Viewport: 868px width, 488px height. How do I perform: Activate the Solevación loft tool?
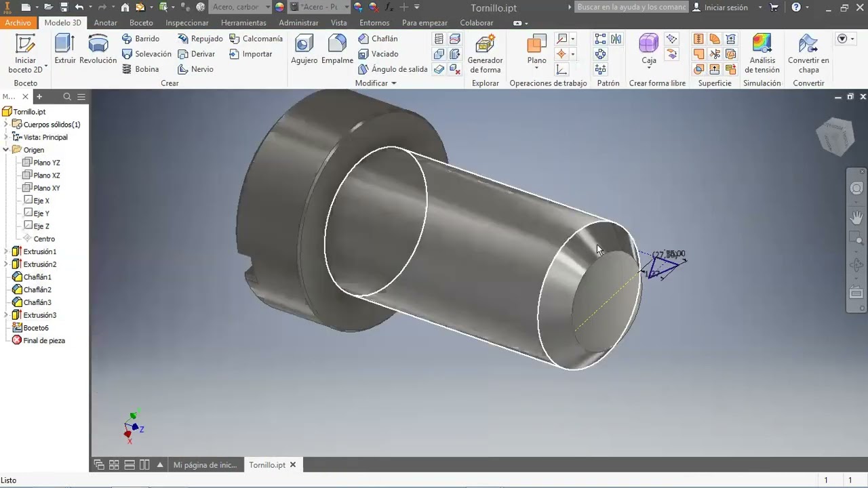click(x=146, y=54)
